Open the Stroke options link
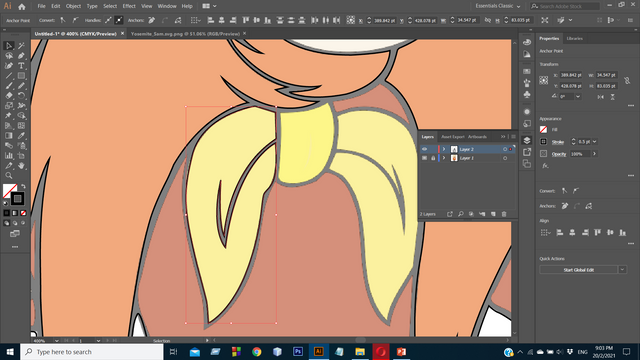Screen dimensions: 640x360 pyautogui.click(x=558, y=142)
